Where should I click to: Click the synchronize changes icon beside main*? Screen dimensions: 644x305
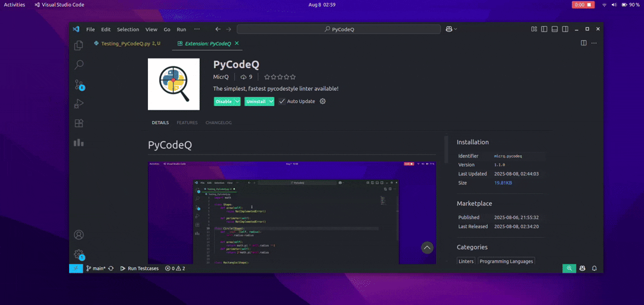coord(111,269)
